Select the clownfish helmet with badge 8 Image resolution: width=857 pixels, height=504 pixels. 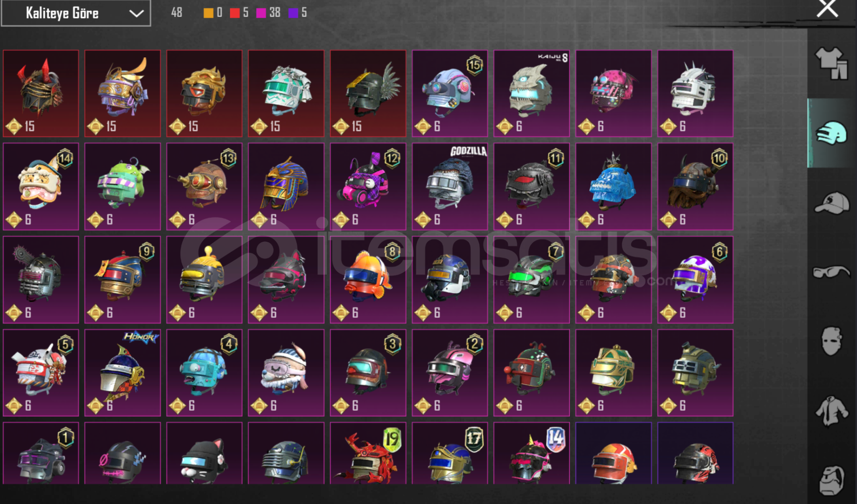pos(368,280)
